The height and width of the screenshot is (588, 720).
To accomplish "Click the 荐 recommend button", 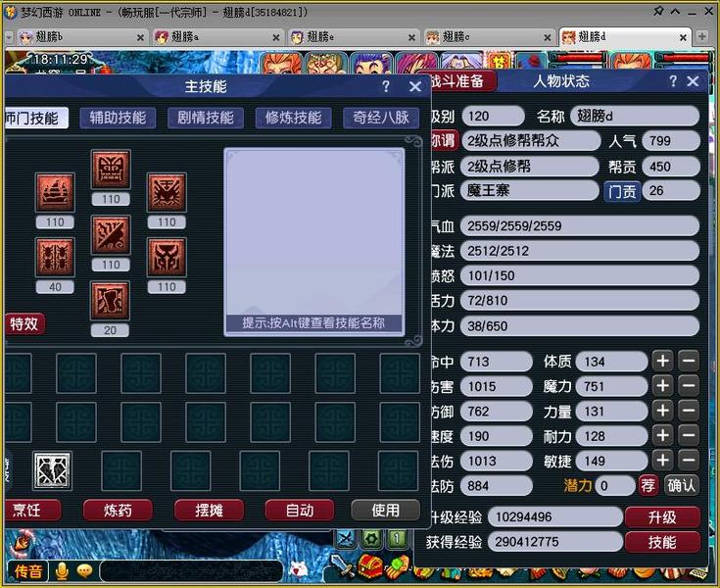I will tap(648, 485).
